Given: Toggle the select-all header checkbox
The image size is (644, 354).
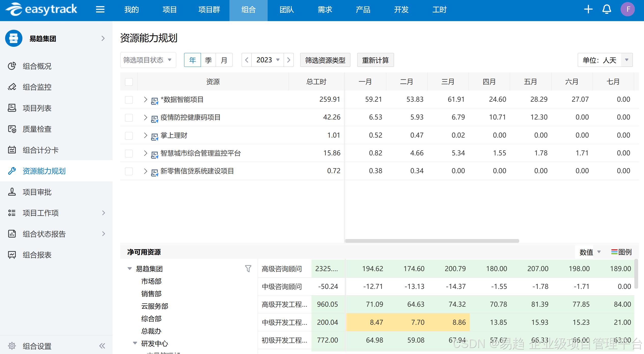Looking at the screenshot, I should click(129, 82).
